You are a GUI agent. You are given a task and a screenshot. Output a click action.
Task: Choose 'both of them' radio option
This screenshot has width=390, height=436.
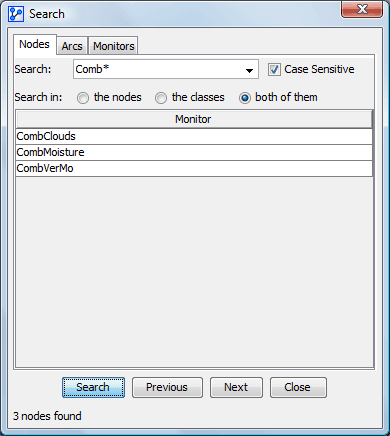pos(245,98)
